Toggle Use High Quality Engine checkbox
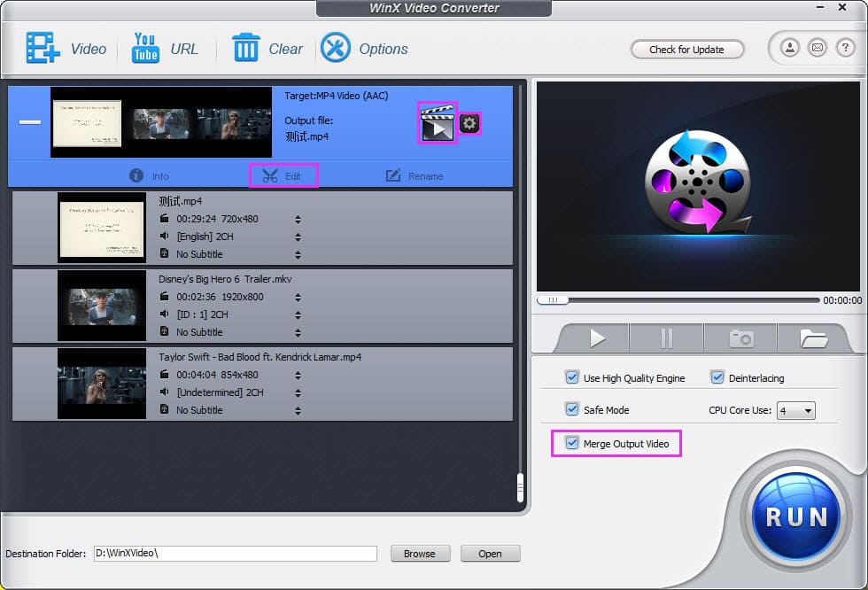The image size is (868, 590). point(572,377)
